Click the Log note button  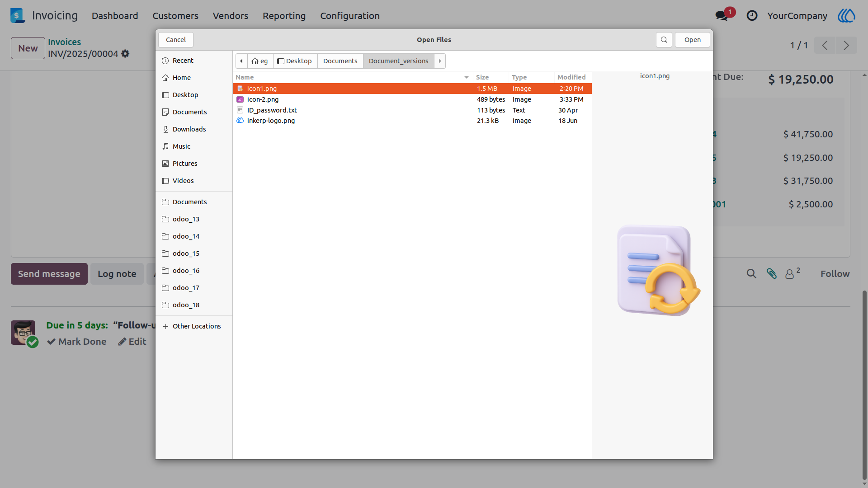pos(117,274)
